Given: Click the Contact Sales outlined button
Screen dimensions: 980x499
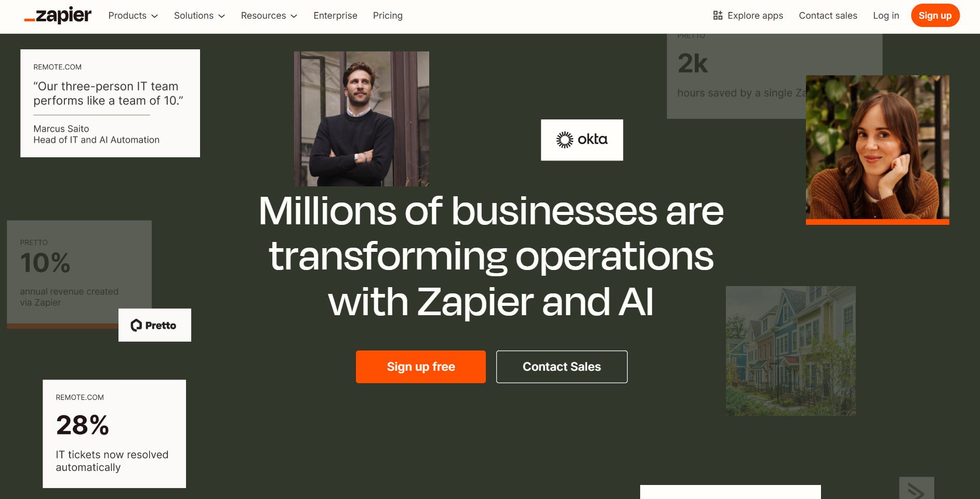Looking at the screenshot, I should tap(562, 367).
